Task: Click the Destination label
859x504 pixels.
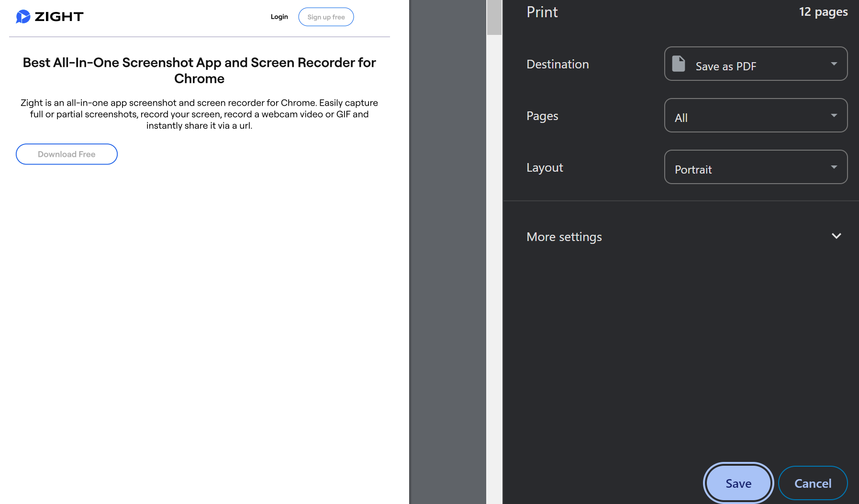Action: [x=558, y=64]
